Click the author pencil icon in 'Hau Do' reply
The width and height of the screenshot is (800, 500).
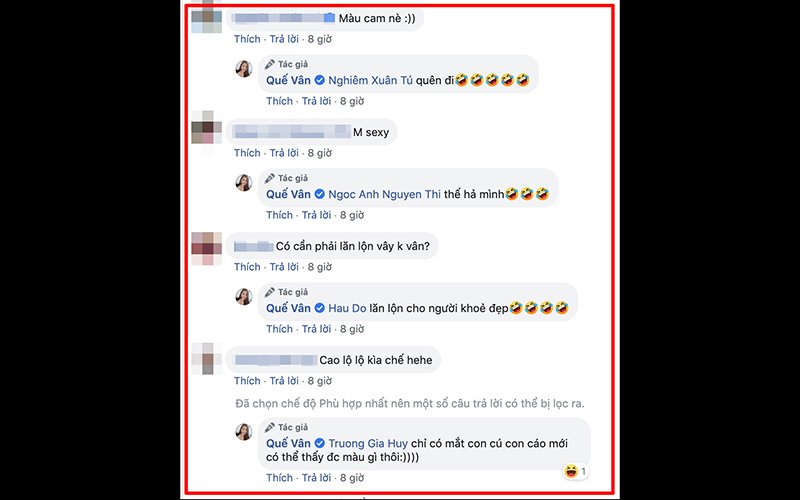(x=270, y=292)
